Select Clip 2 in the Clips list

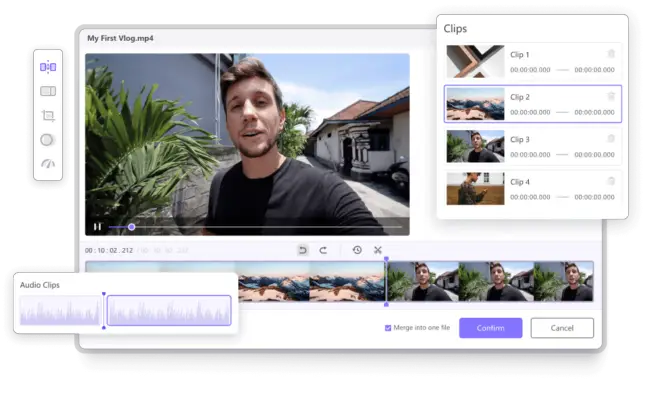click(533, 104)
